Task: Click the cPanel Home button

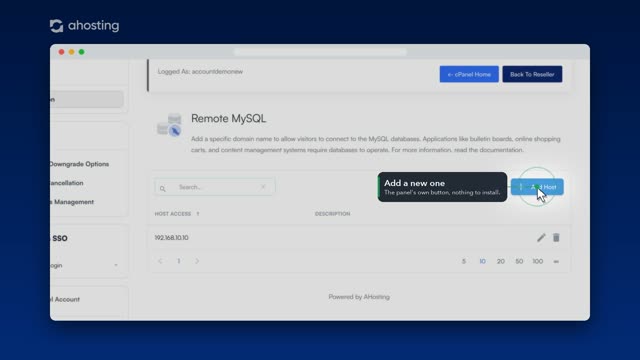Action: click(x=469, y=74)
